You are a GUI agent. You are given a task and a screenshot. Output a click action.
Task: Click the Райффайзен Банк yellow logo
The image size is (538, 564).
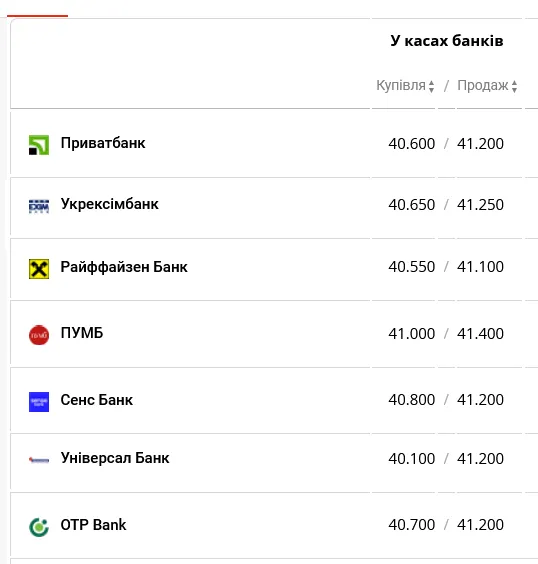tap(39, 269)
